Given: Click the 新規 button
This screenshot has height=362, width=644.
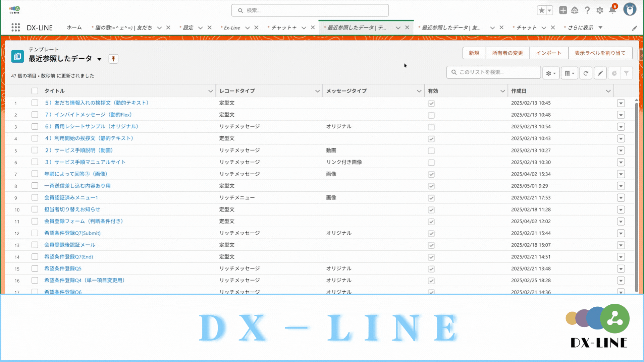Looking at the screenshot, I should pyautogui.click(x=474, y=53).
